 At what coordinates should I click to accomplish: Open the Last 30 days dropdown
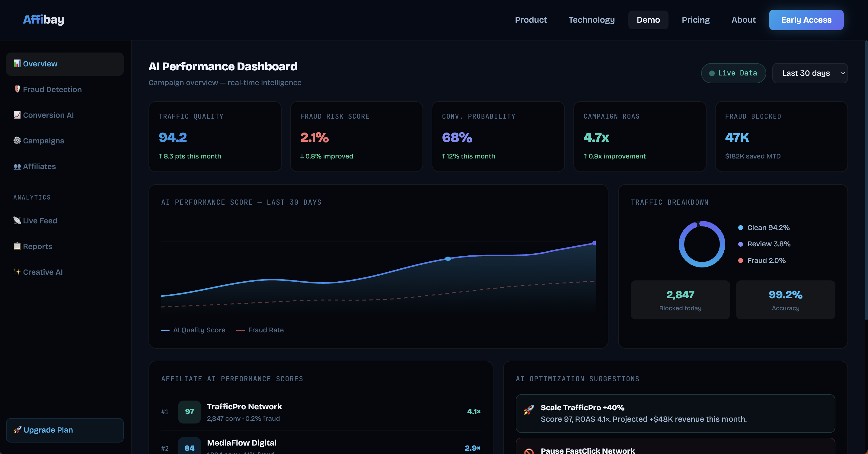tap(809, 73)
